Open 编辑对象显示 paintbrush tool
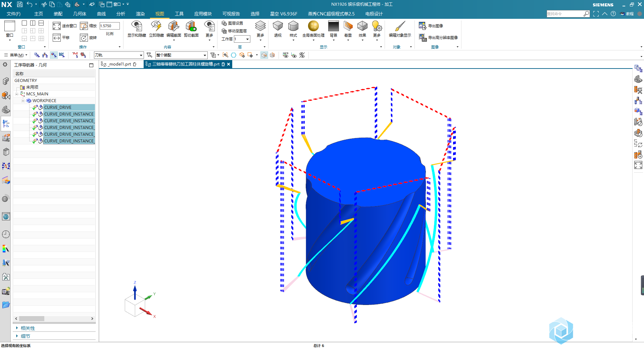This screenshot has height=349, width=644. (400, 29)
